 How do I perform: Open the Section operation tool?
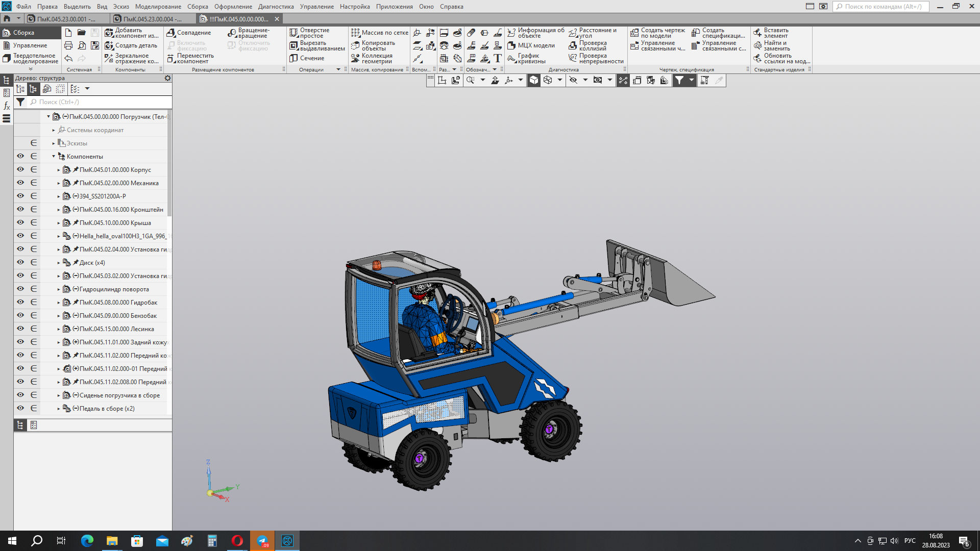[x=293, y=58]
